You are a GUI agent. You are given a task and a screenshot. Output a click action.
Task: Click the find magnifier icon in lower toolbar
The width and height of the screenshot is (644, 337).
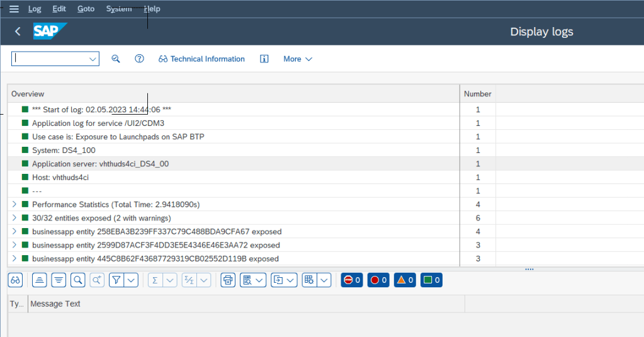coord(77,280)
